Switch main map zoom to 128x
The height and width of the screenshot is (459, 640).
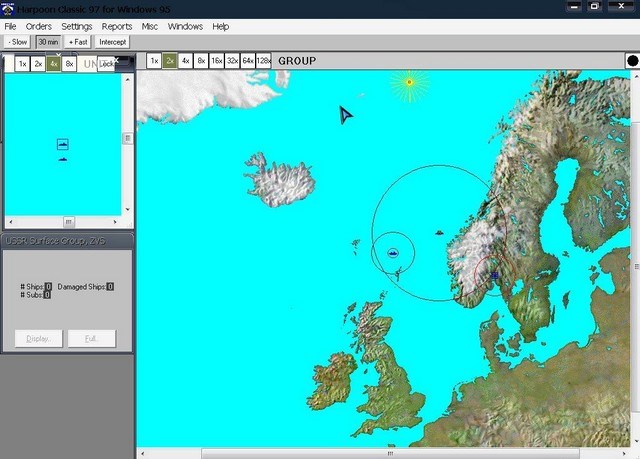click(x=263, y=61)
